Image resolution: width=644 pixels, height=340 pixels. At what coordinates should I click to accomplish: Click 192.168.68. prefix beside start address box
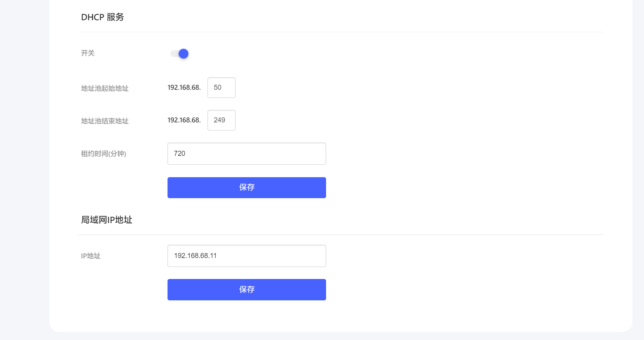coord(184,88)
